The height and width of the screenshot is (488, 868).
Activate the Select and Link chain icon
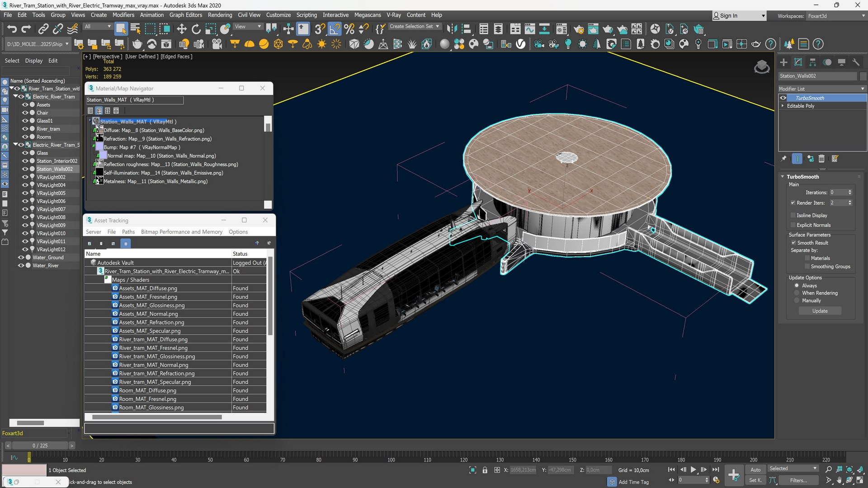[43, 29]
